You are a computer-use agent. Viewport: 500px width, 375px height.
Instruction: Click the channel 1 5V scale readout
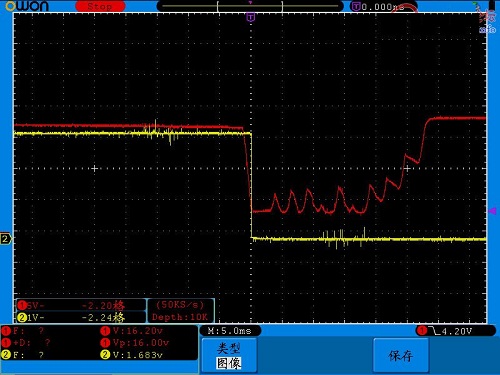point(81,305)
